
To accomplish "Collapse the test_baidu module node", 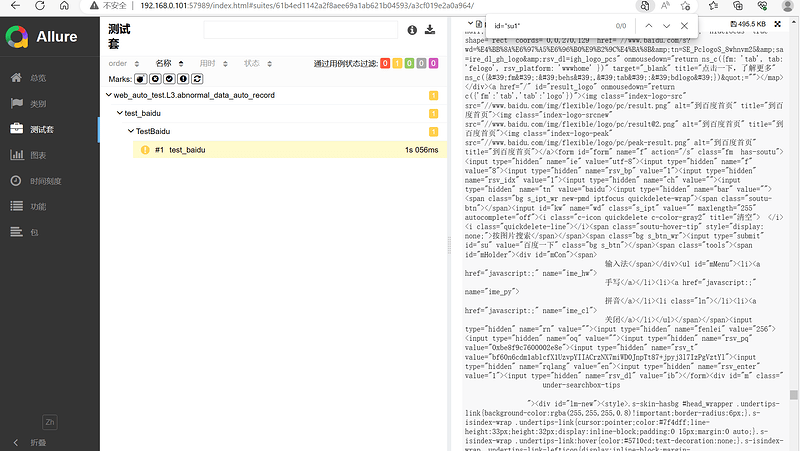I will (x=119, y=113).
